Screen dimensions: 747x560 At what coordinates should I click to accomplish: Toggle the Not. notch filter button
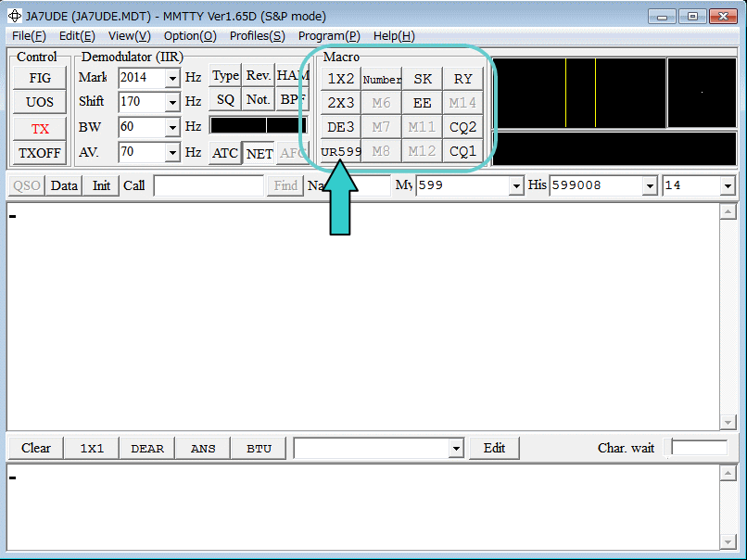click(x=259, y=99)
